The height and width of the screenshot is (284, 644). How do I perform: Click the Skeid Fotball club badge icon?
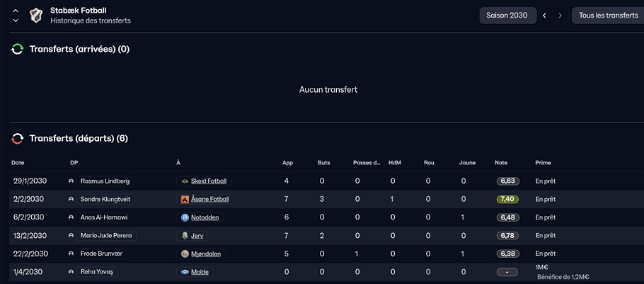185,181
